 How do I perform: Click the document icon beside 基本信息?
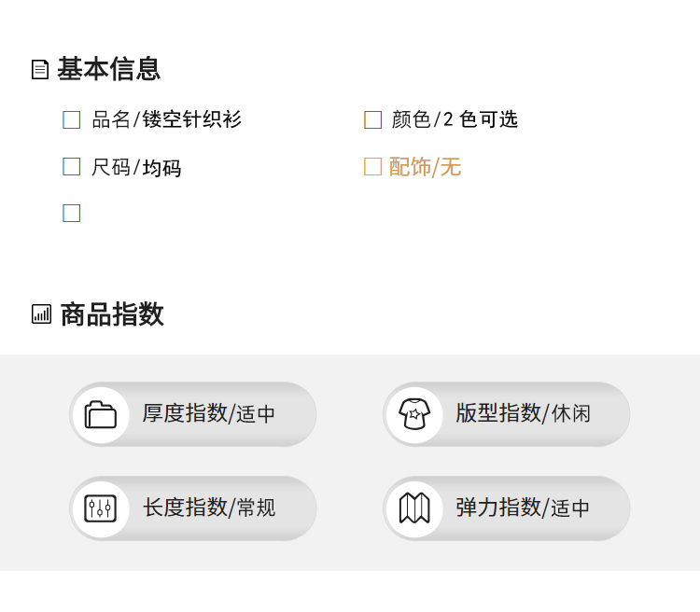click(40, 70)
